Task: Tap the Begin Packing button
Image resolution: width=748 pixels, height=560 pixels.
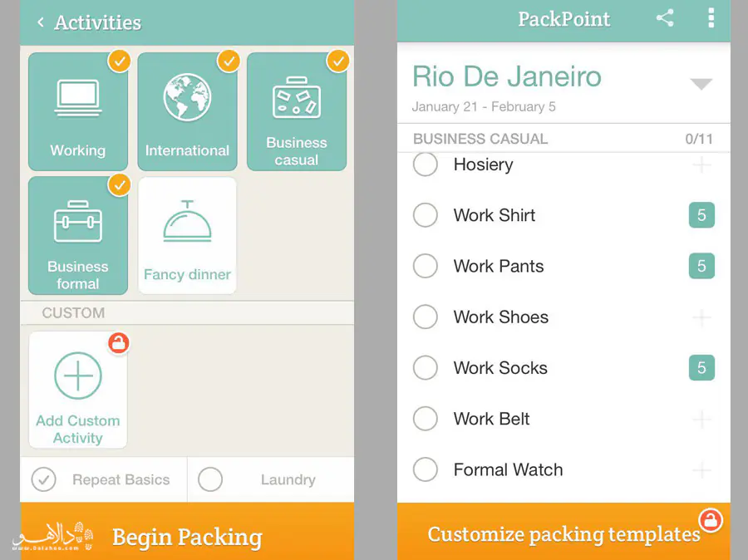Action: 187,532
